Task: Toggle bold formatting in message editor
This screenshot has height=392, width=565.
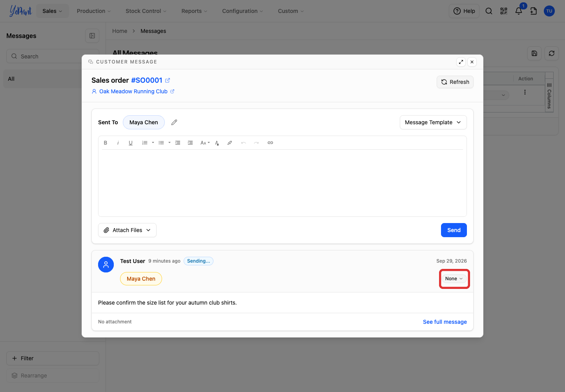Action: 106,143
